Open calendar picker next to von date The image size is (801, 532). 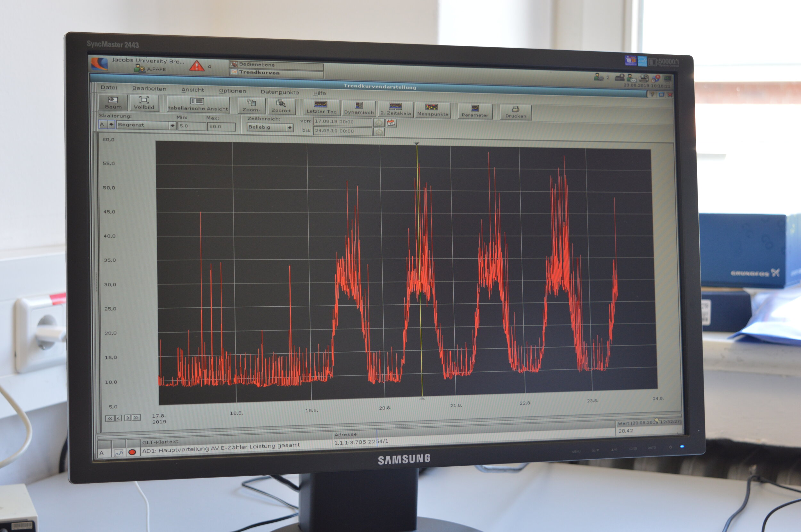pos(391,123)
